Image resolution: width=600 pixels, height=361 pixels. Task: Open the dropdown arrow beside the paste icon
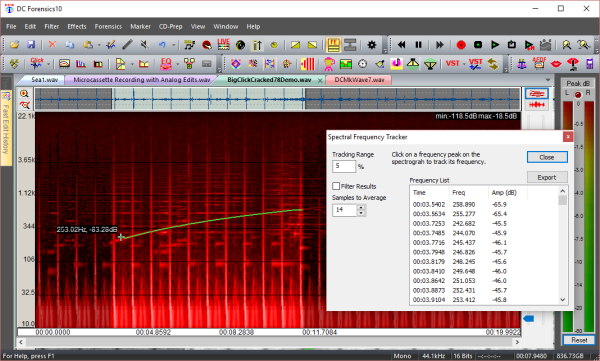point(99,45)
